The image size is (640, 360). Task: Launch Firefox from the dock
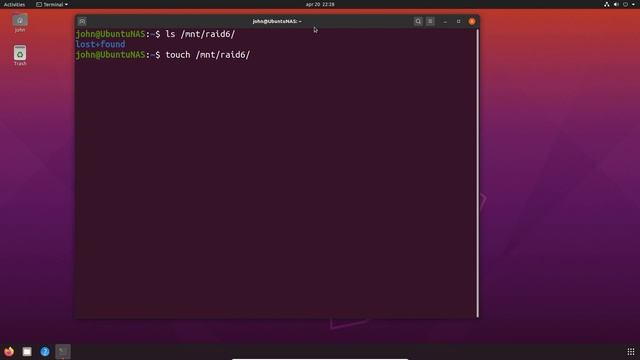coord(9,351)
